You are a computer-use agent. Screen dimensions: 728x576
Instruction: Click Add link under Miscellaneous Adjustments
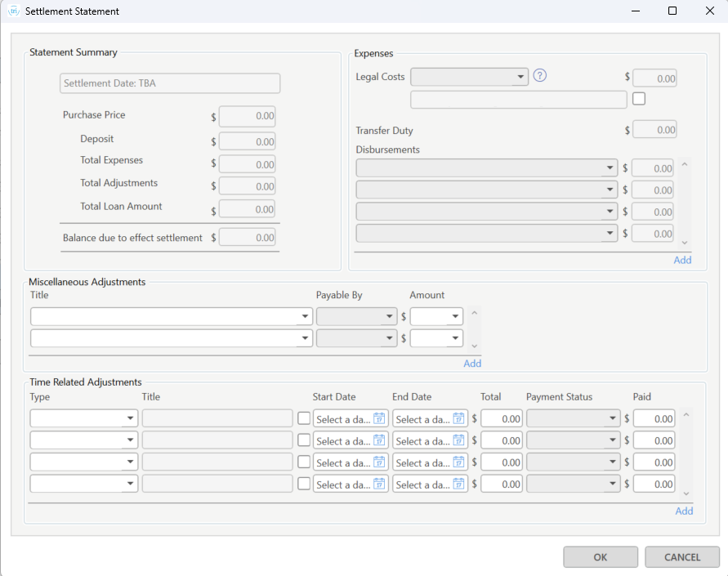click(472, 364)
